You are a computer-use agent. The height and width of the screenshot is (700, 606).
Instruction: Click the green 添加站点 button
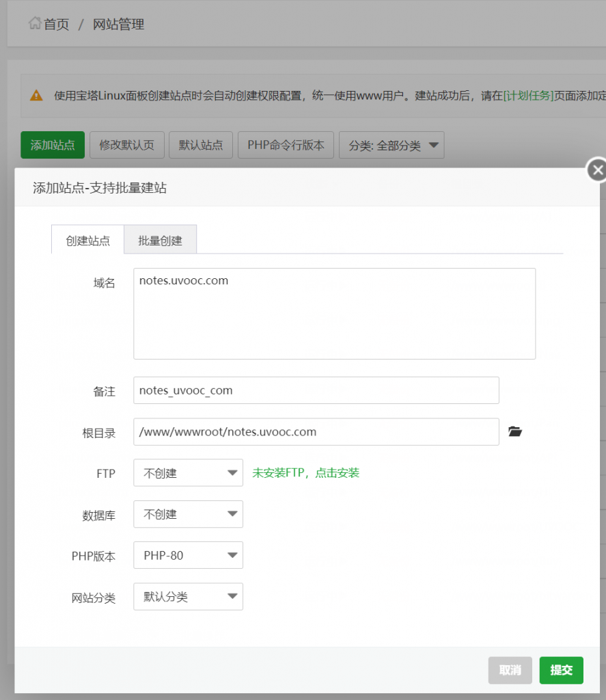[x=52, y=145]
